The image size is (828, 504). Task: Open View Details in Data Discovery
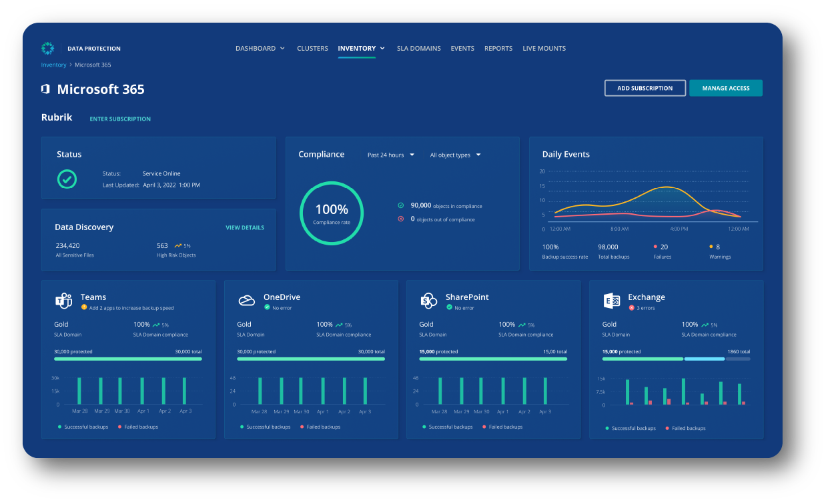pos(245,228)
